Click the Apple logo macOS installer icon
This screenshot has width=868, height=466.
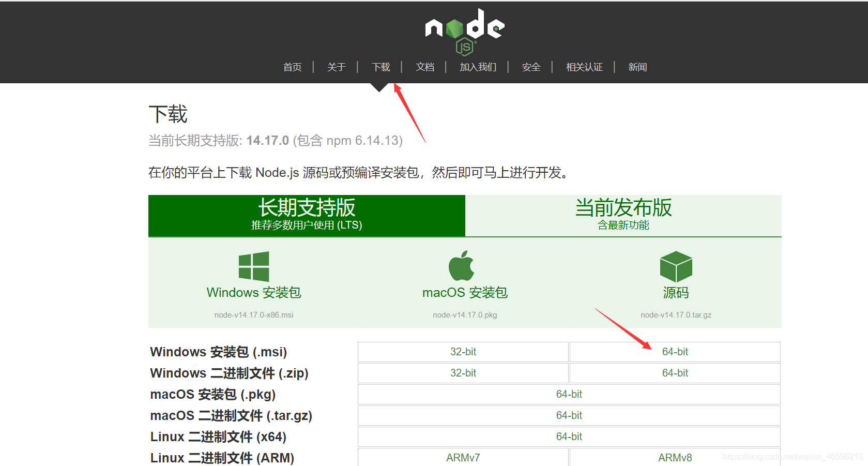click(461, 265)
